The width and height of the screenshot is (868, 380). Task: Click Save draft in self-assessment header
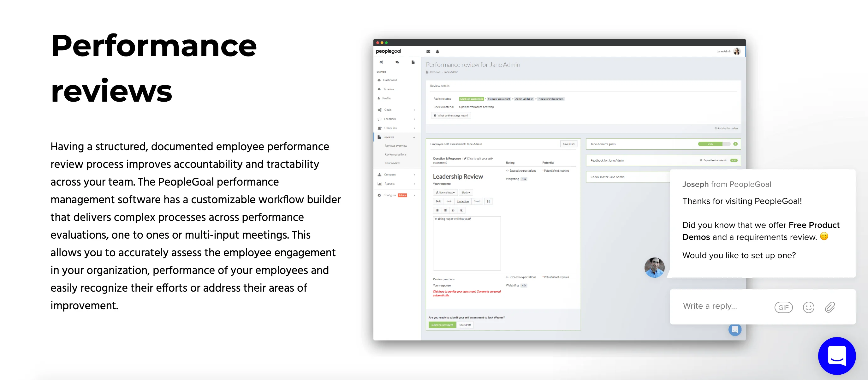(x=569, y=144)
